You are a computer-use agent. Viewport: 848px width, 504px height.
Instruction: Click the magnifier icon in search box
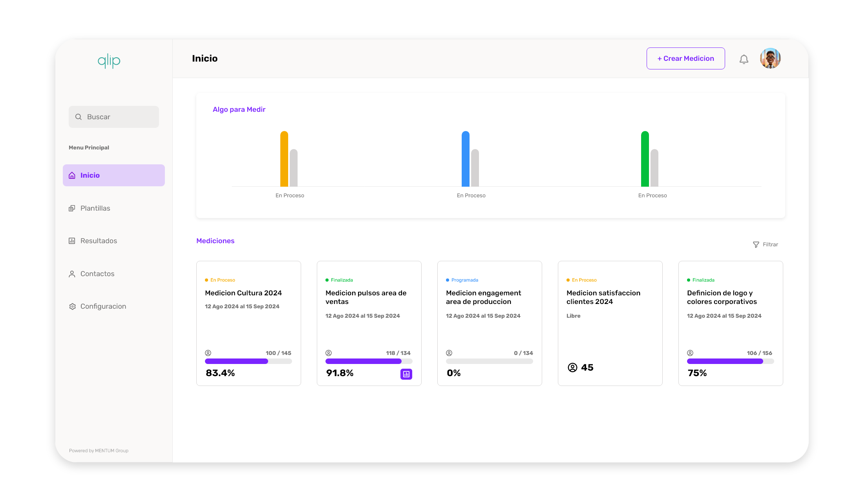79,117
